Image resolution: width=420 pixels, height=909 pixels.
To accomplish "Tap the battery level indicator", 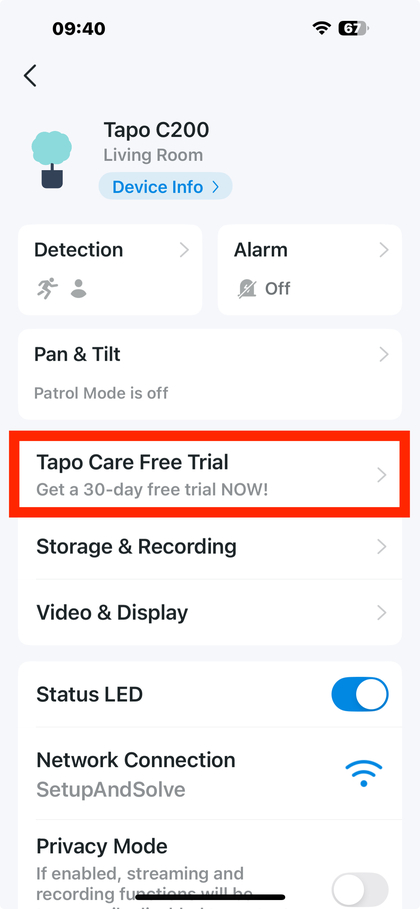I will click(x=353, y=28).
